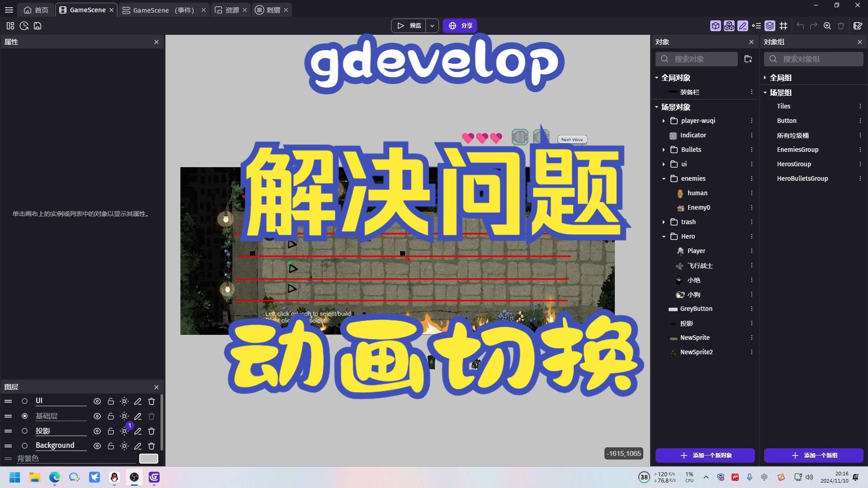Screen dimensions: 868x488
Task: Expand the Hero folder in scene objects
Action: click(x=664, y=236)
